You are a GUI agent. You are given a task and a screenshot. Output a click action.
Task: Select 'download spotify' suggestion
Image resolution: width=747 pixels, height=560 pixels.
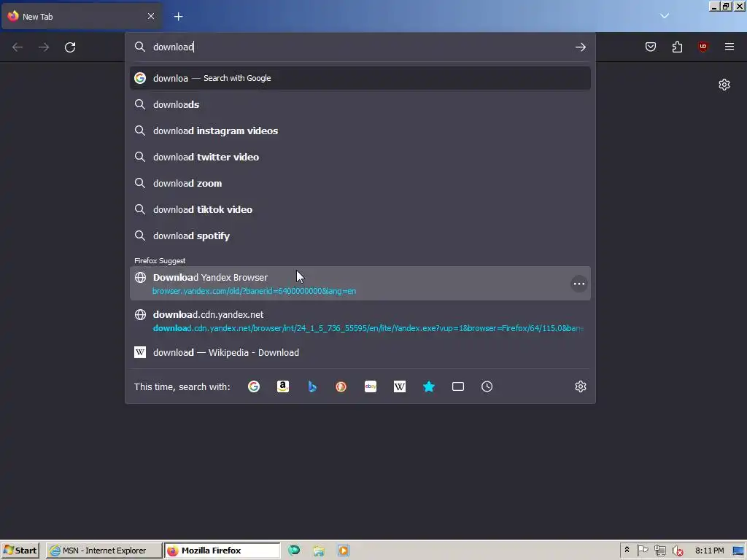pos(360,236)
